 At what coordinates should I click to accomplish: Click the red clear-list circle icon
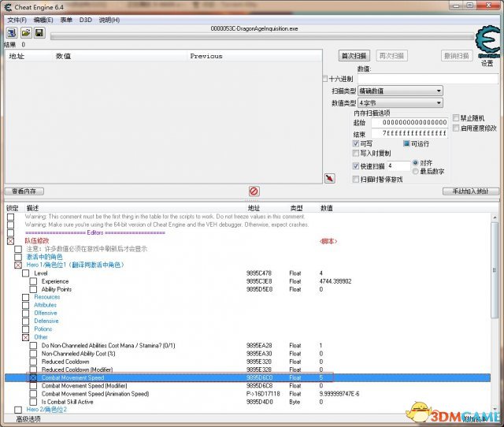(254, 191)
